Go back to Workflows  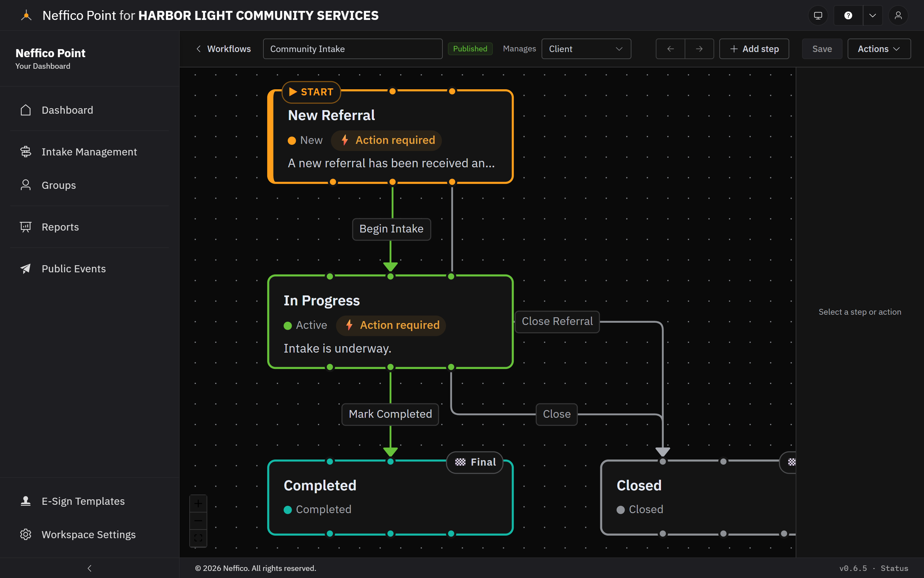(x=223, y=49)
